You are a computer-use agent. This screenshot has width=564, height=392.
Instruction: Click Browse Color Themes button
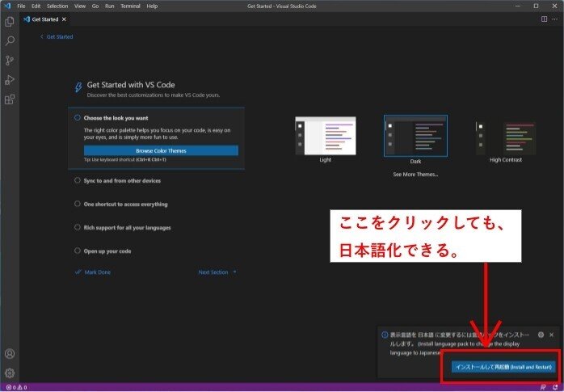161,150
